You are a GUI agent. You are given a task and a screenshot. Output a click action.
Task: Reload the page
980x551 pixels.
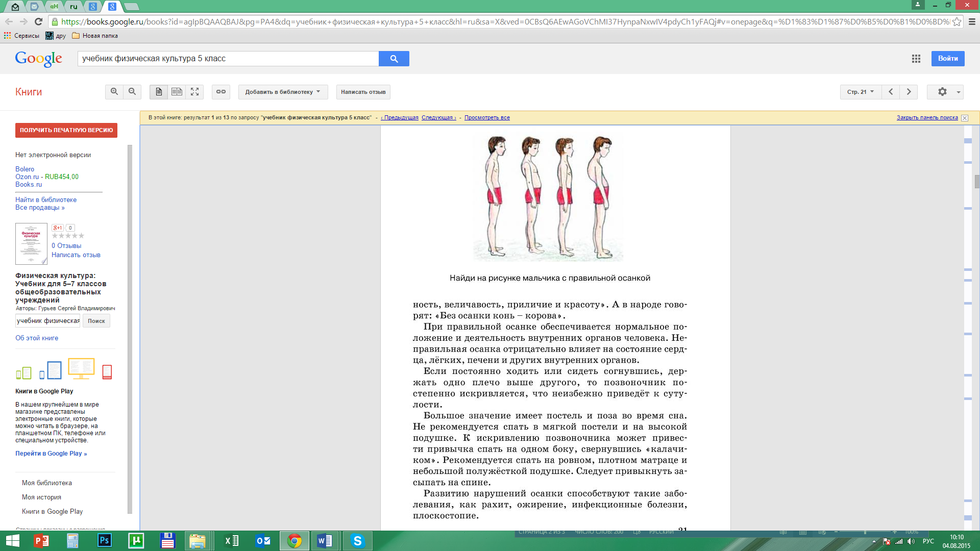coord(38,21)
